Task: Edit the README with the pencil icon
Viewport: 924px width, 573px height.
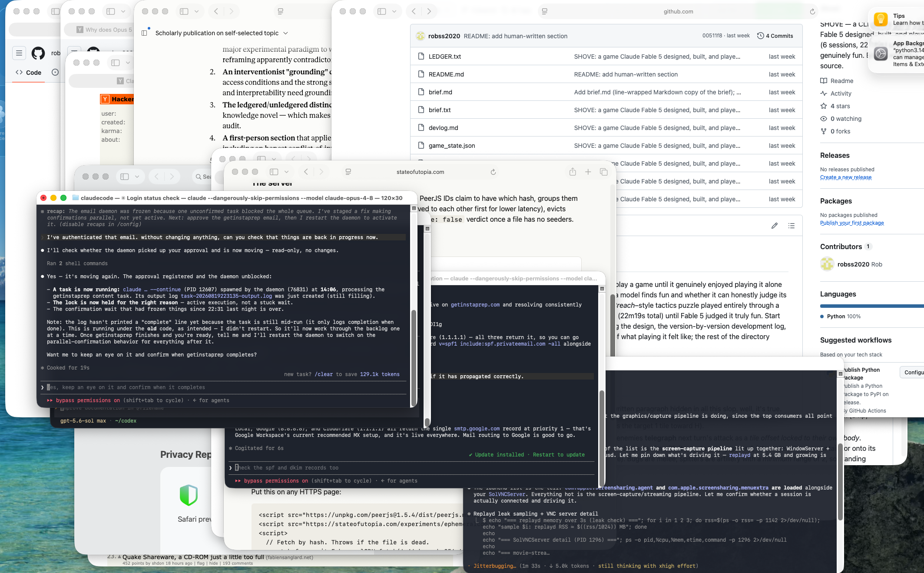Action: (x=774, y=226)
